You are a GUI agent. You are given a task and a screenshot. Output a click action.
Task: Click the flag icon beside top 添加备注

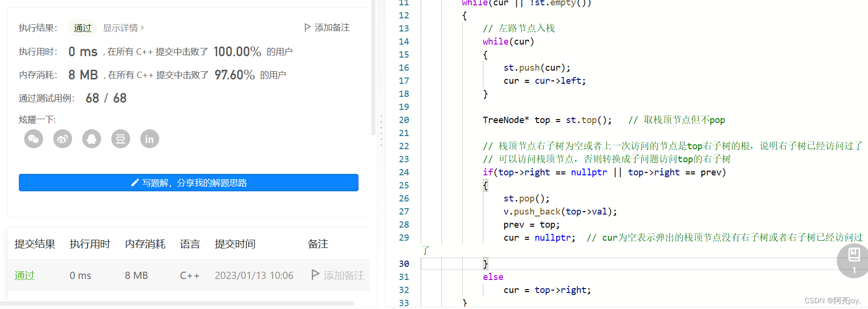point(307,28)
